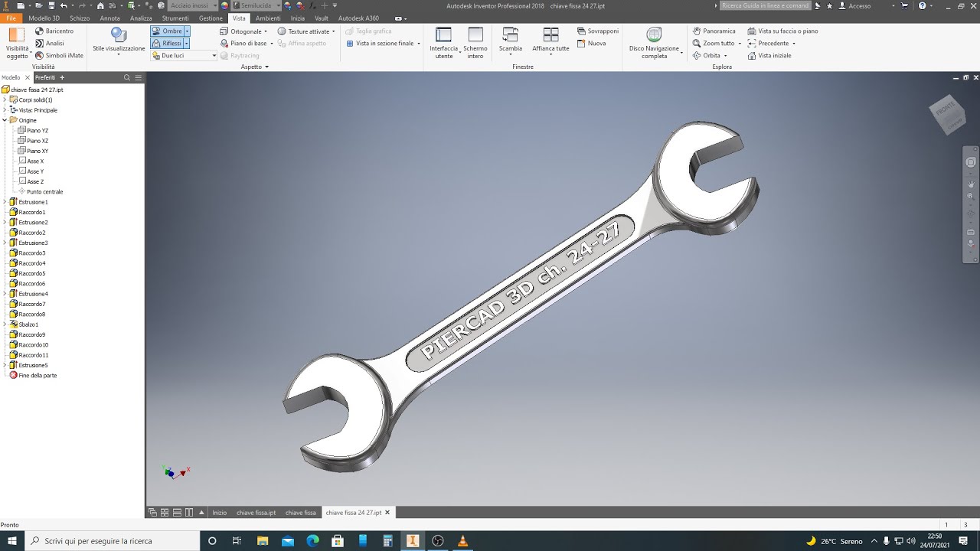This screenshot has height=551, width=980.
Task: Open the browser panel hamburger menu
Action: coord(138,77)
